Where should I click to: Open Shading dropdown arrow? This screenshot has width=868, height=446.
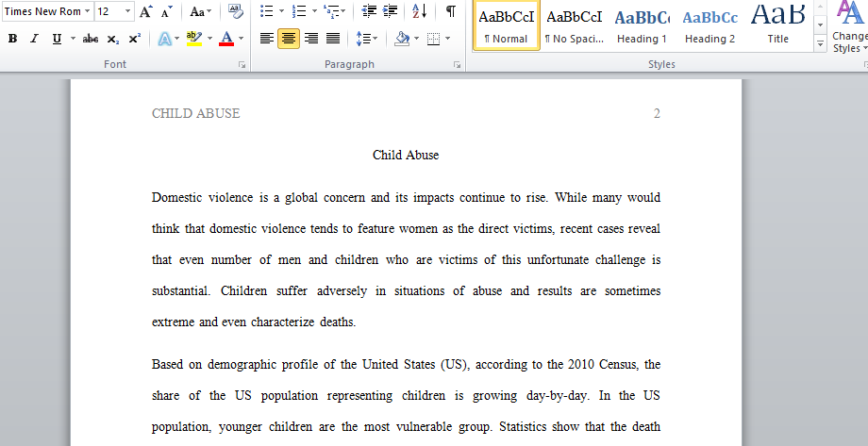[416, 39]
